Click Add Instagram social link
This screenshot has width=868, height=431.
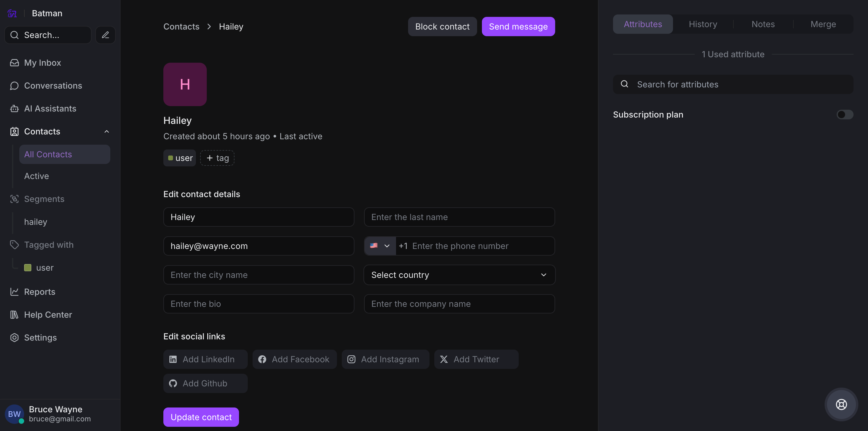pyautogui.click(x=385, y=359)
